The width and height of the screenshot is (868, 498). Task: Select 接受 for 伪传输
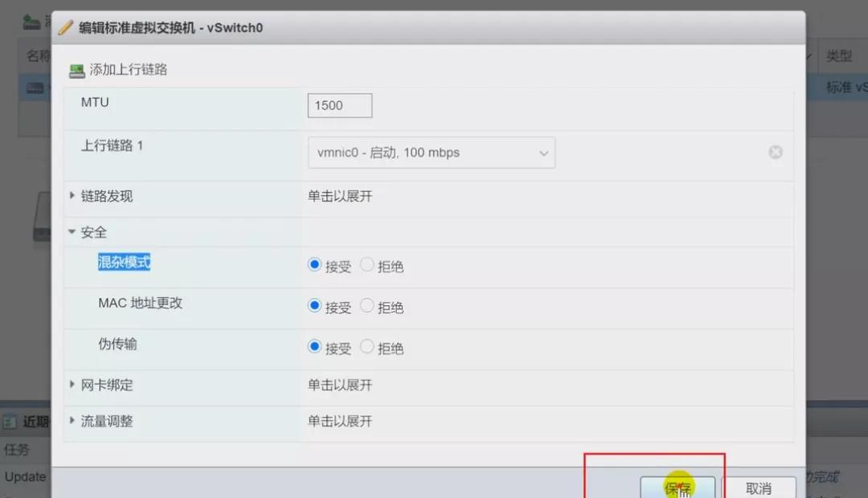pyautogui.click(x=313, y=347)
